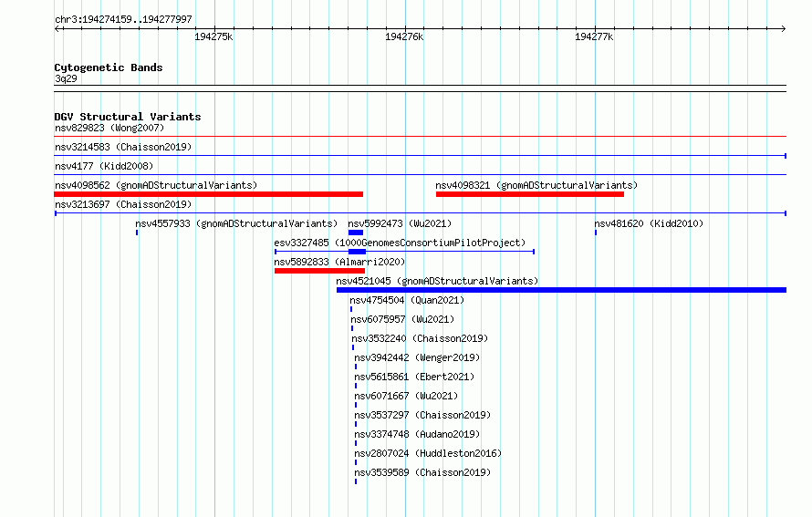
Task: Click the thick blue nsv4521045 bar
Action: coord(561,290)
